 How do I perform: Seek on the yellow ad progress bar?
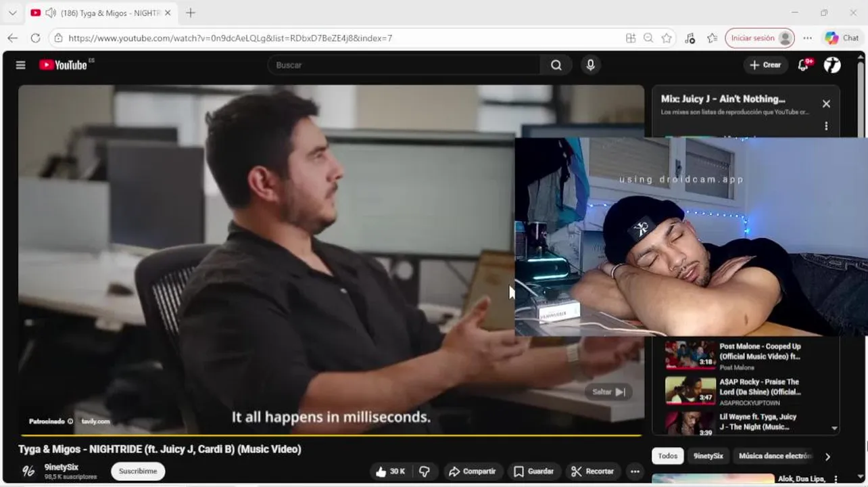[331, 435]
